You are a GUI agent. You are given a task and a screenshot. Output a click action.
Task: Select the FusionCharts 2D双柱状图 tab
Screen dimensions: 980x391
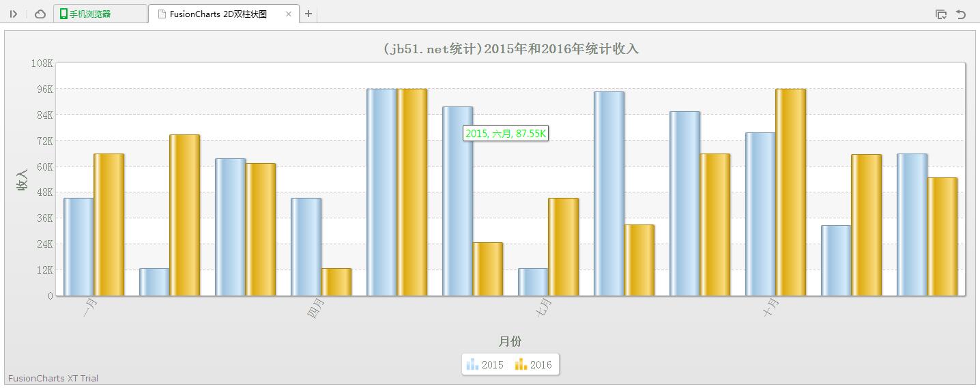pos(218,14)
